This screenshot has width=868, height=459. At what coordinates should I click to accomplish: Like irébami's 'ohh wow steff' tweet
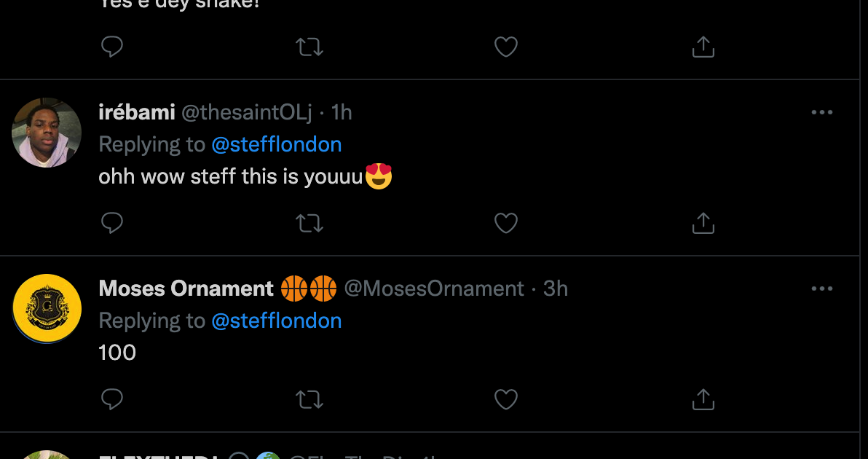pos(506,223)
